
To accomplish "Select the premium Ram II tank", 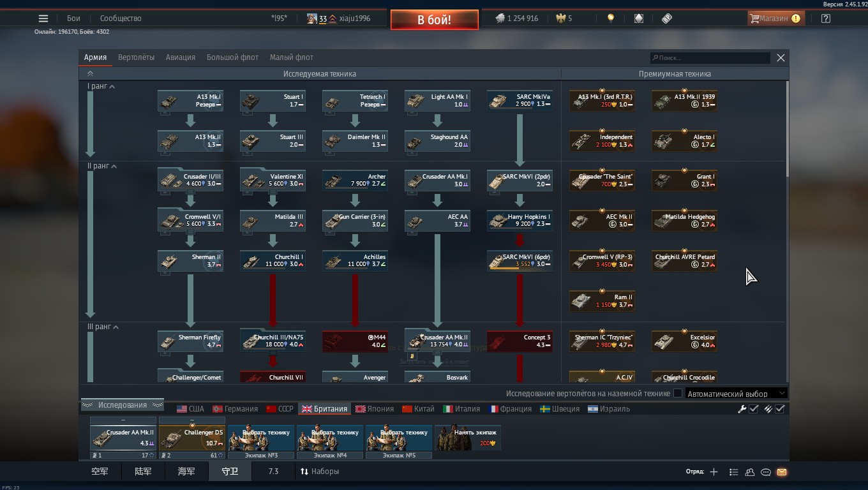I will point(602,301).
